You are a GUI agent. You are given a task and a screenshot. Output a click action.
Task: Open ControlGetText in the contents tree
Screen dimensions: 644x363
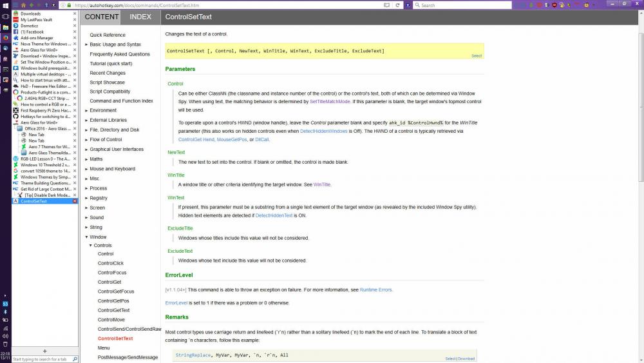tap(113, 310)
